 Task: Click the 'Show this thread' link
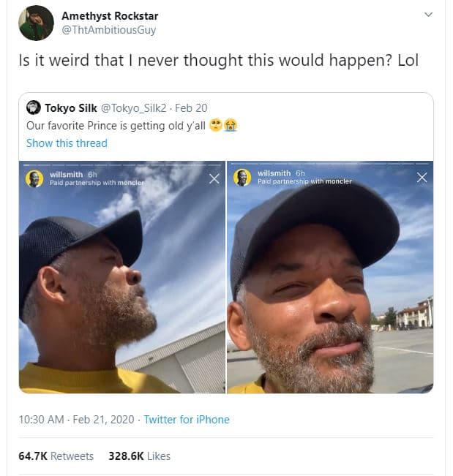(x=67, y=143)
